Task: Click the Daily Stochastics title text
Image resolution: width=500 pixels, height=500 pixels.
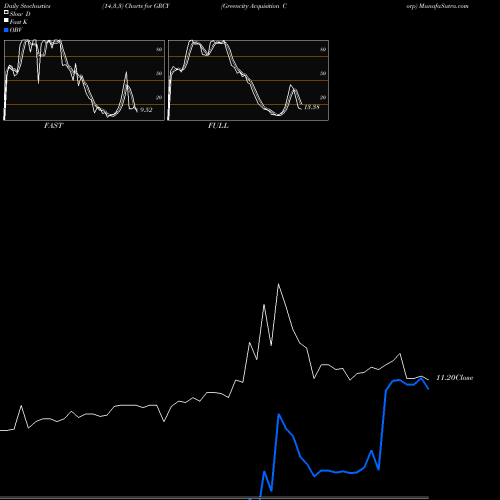Action: tap(27, 6)
